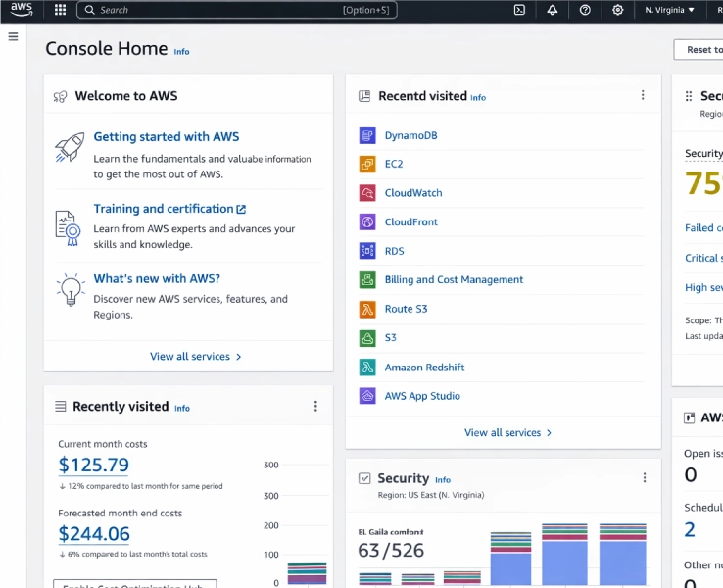Click the High severity link
The height and width of the screenshot is (588, 723).
703,287
